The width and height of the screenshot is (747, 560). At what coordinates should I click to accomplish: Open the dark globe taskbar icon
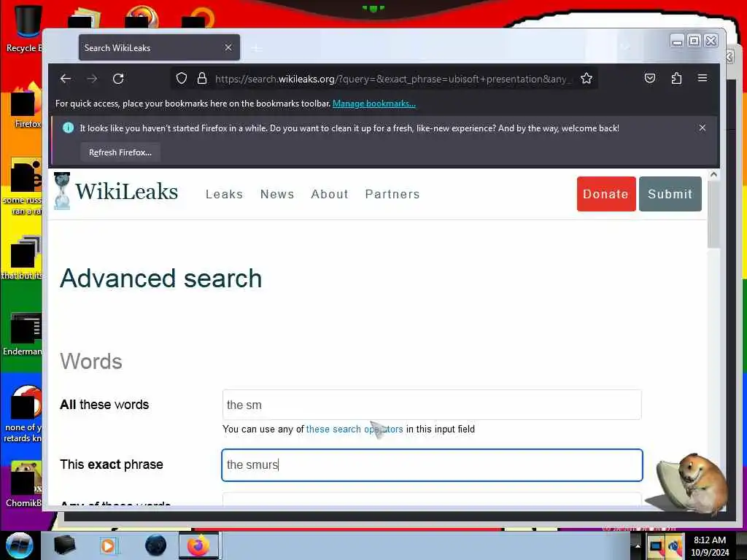pyautogui.click(x=156, y=545)
